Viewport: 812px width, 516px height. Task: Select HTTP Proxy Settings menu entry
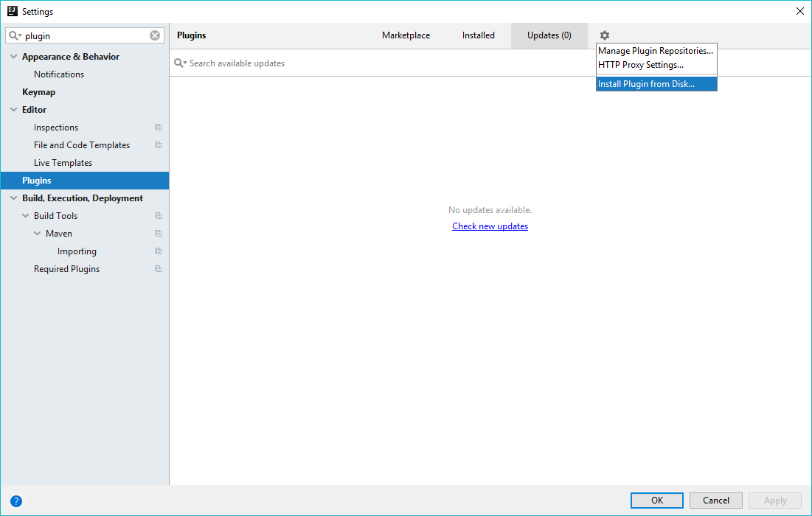tap(640, 65)
